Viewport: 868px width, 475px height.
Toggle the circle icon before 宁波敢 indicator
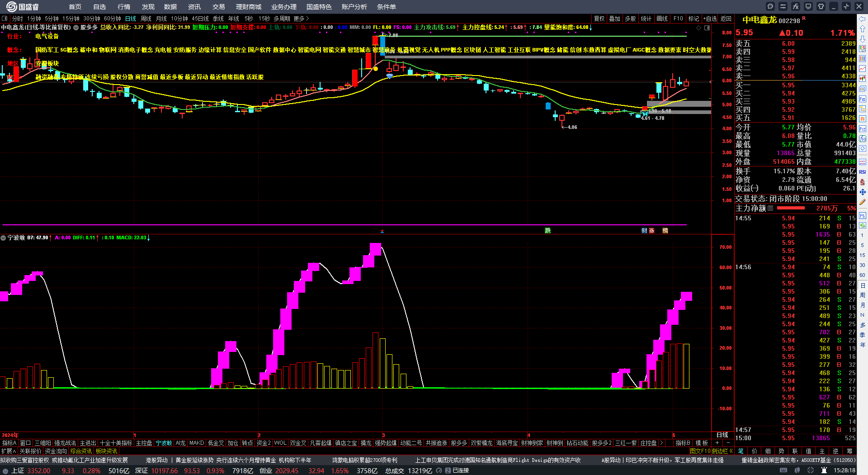coord(3,237)
